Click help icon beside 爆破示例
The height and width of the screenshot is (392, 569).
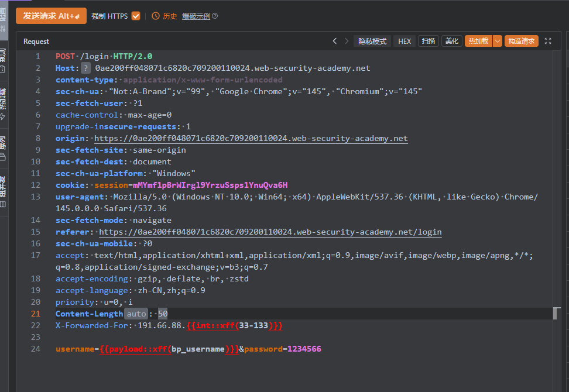pos(215,16)
